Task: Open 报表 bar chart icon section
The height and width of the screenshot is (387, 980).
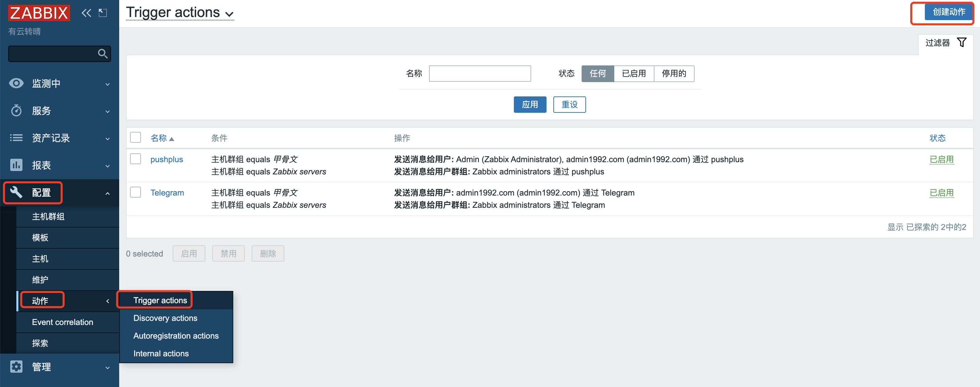Action: pos(16,165)
